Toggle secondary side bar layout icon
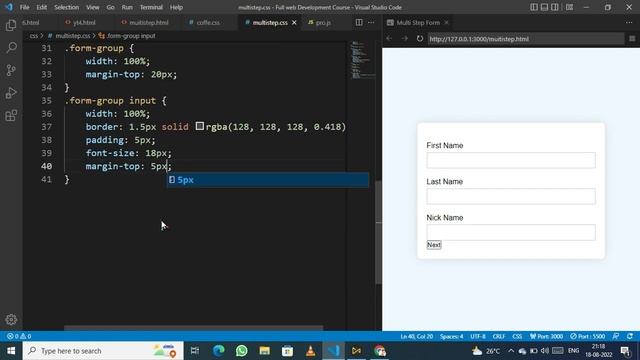The image size is (640, 360). pyautogui.click(x=555, y=7)
